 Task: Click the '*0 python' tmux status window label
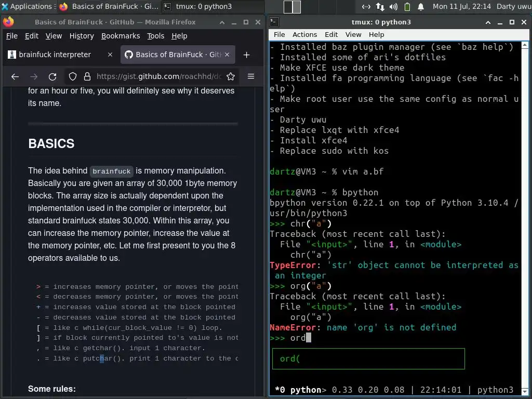(298, 390)
